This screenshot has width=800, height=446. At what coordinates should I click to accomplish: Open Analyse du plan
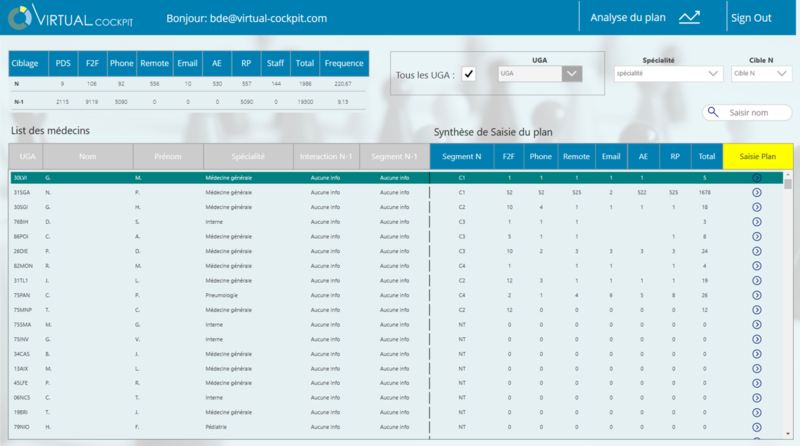pyautogui.click(x=630, y=18)
